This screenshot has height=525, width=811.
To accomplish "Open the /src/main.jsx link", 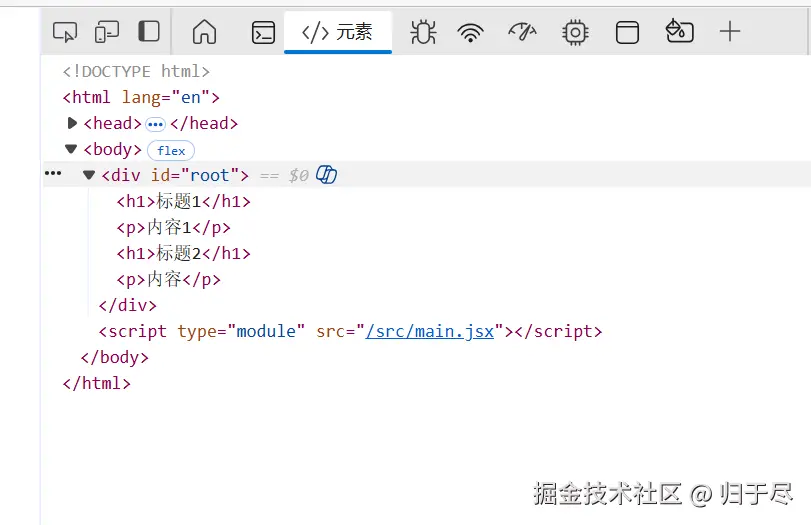I will [429, 331].
